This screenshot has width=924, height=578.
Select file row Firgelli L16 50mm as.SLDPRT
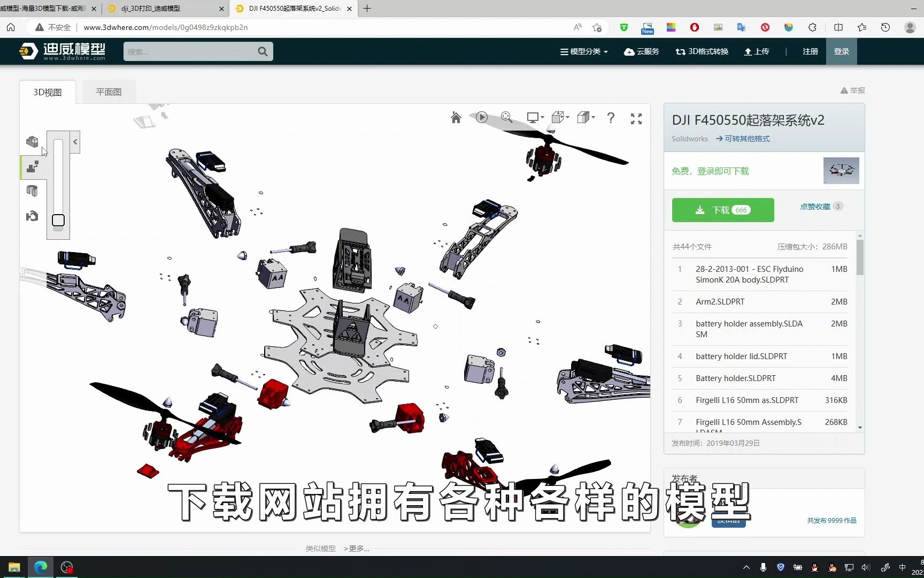(x=760, y=400)
